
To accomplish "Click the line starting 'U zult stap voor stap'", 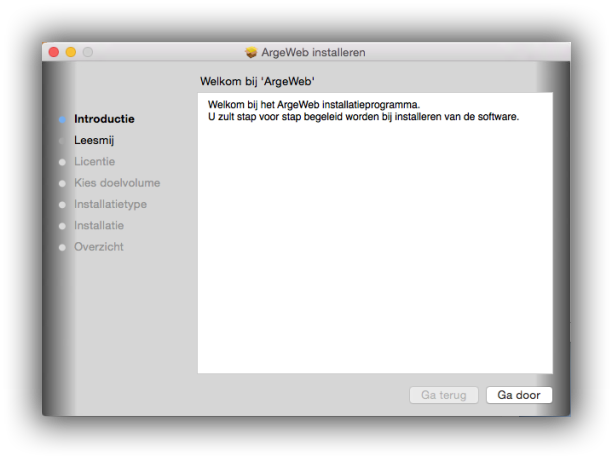I will point(363,117).
